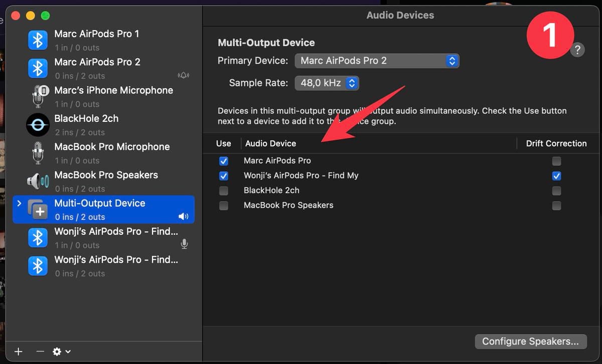Click 'MacBook Pro Speakers' table row text
The width and height of the screenshot is (602, 364).
(x=288, y=205)
